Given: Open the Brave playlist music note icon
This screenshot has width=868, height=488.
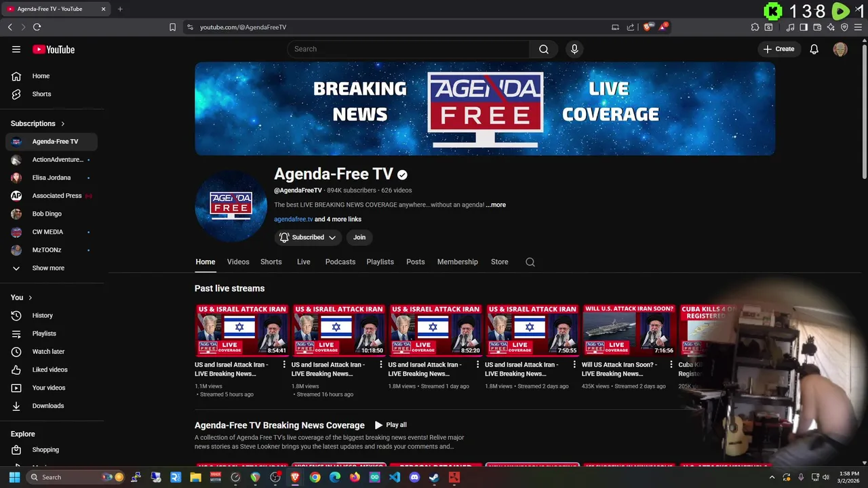Looking at the screenshot, I should pyautogui.click(x=790, y=27).
